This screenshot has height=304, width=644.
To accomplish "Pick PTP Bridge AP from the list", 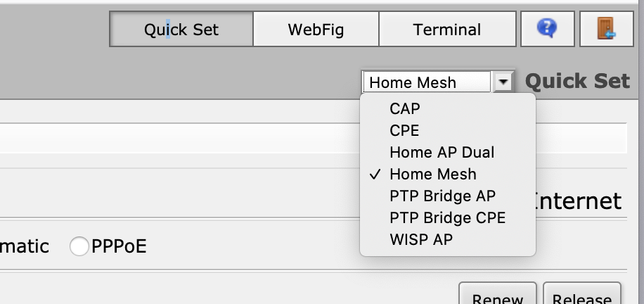I will click(442, 196).
